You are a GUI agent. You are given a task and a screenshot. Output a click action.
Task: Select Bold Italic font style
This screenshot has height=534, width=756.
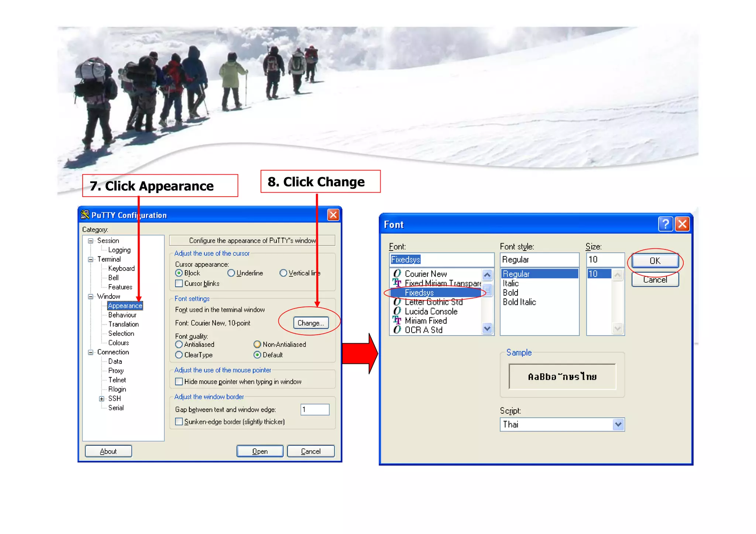pos(519,302)
